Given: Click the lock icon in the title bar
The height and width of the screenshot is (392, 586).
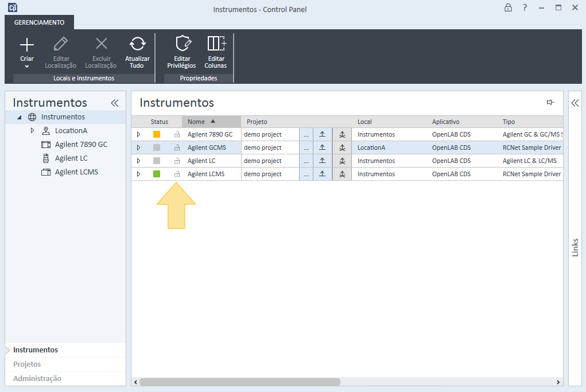Looking at the screenshot, I should pos(508,7).
